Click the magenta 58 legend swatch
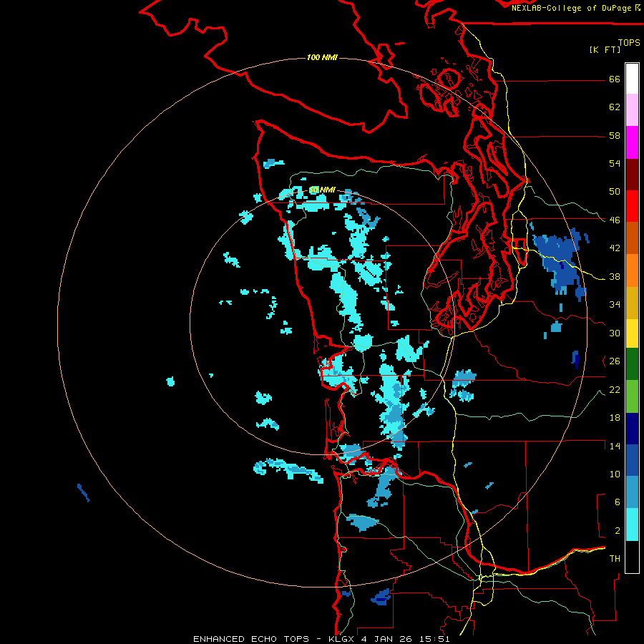This screenshot has width=644, height=644. pos(632,142)
